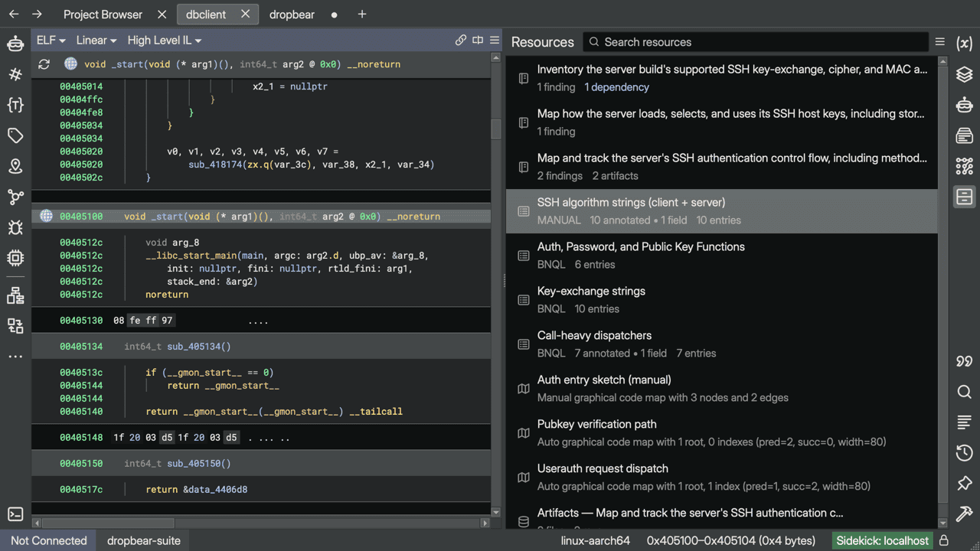The width and height of the screenshot is (980, 551).
Task: Open the High Level IL dropdown
Action: [165, 41]
